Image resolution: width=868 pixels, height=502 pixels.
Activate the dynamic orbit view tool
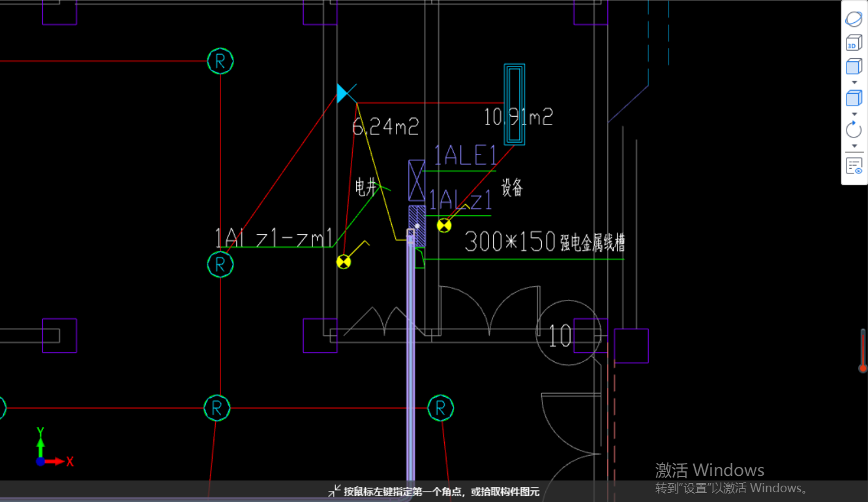(x=854, y=20)
